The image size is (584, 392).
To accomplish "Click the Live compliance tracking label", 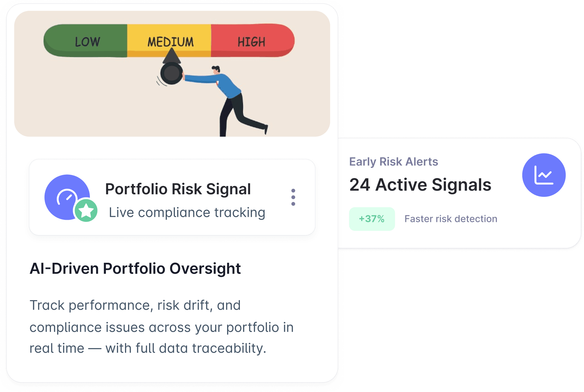I will coord(187,212).
